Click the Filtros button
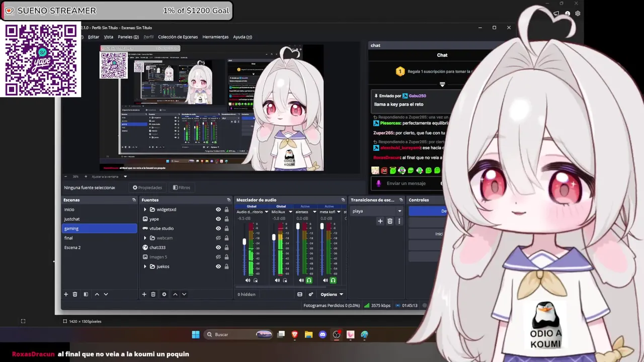The width and height of the screenshot is (644, 362). 182,188
